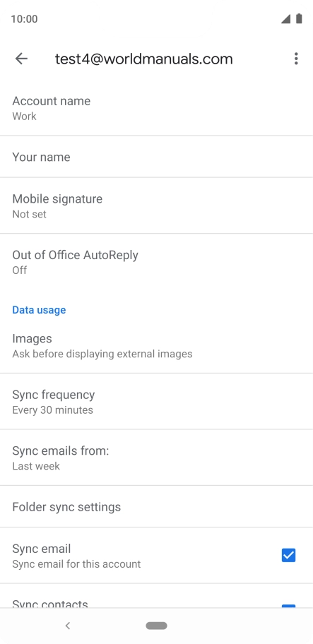
Task: Tap the Data usage section header
Action: coord(39,310)
